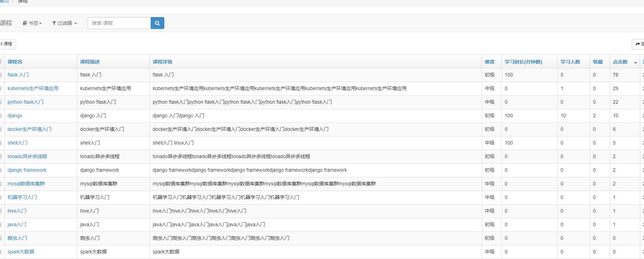Click the 点击数 column header
This screenshot has height=259, width=644.
pos(620,62)
